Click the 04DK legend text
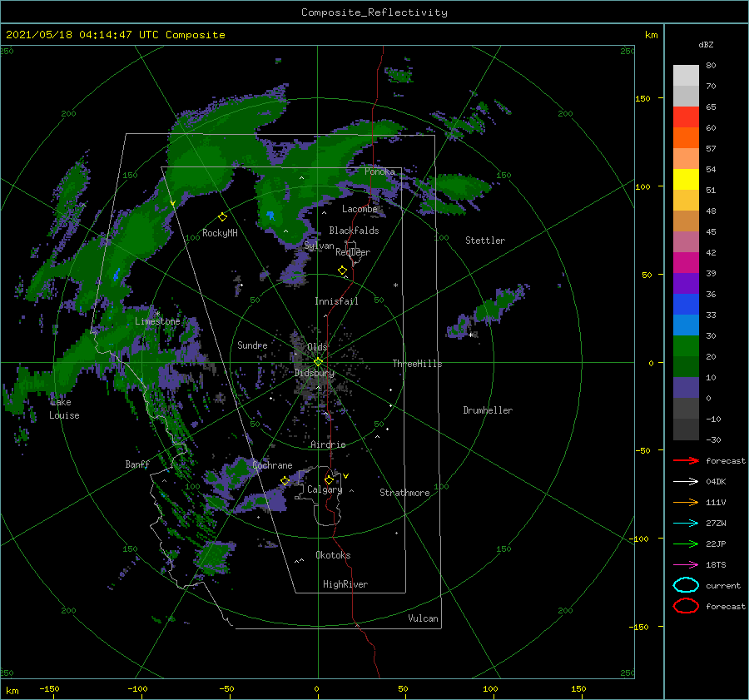 click(x=716, y=482)
